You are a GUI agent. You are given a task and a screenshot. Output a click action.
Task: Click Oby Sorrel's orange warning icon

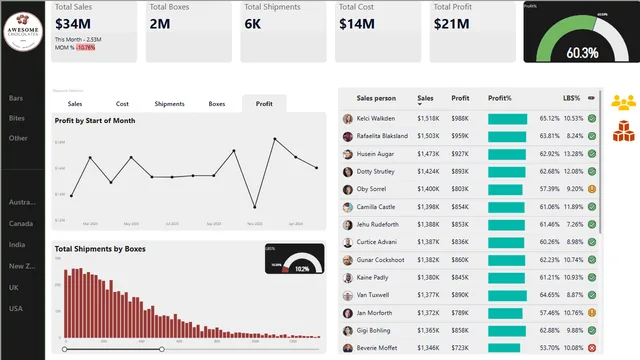click(592, 189)
